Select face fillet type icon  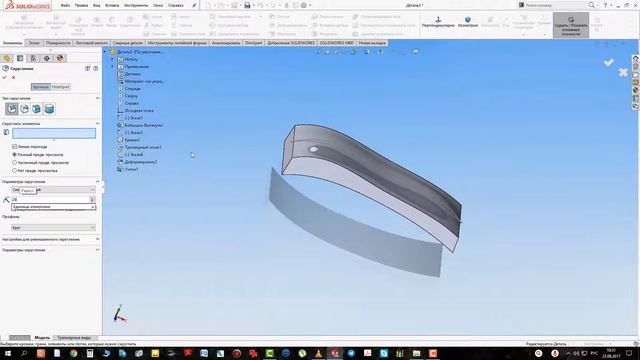[37, 109]
